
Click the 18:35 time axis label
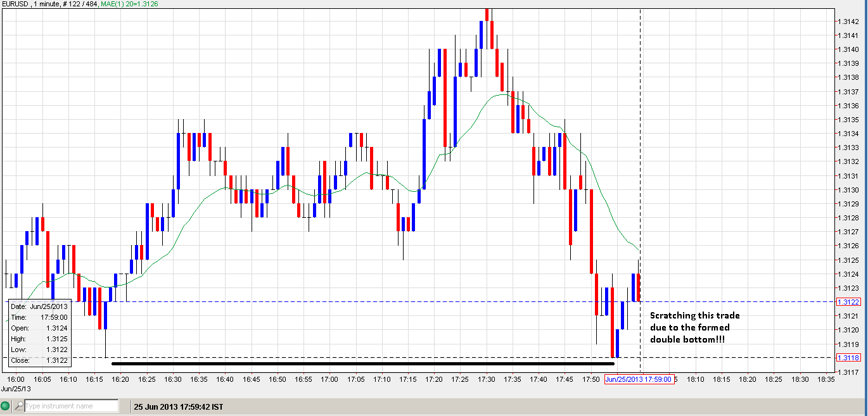(825, 379)
